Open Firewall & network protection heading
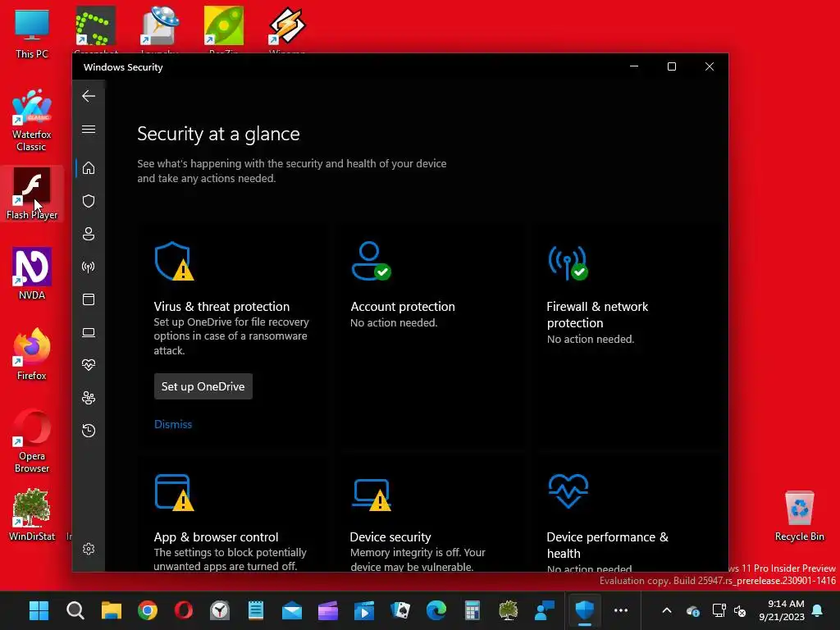Image resolution: width=840 pixels, height=630 pixels. 597,314
